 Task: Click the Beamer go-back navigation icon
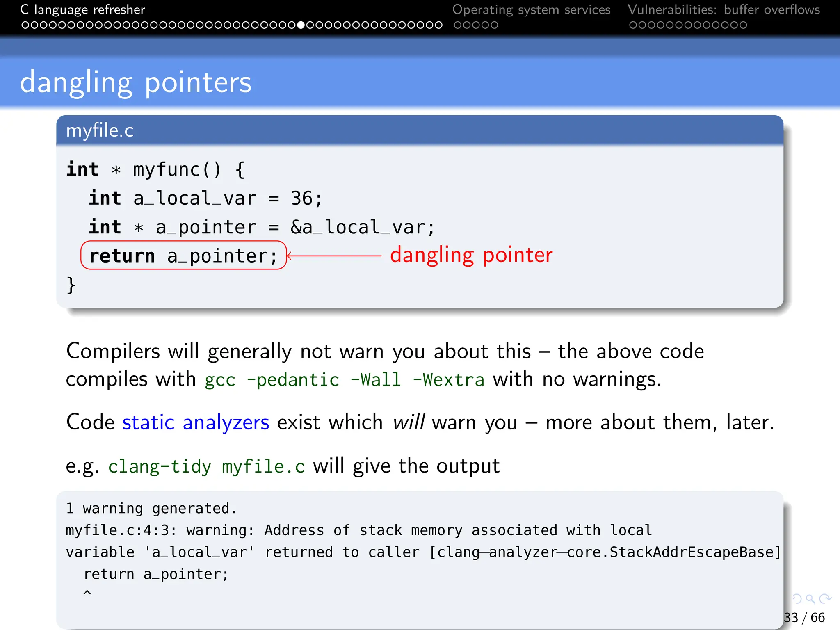pyautogui.click(x=797, y=599)
